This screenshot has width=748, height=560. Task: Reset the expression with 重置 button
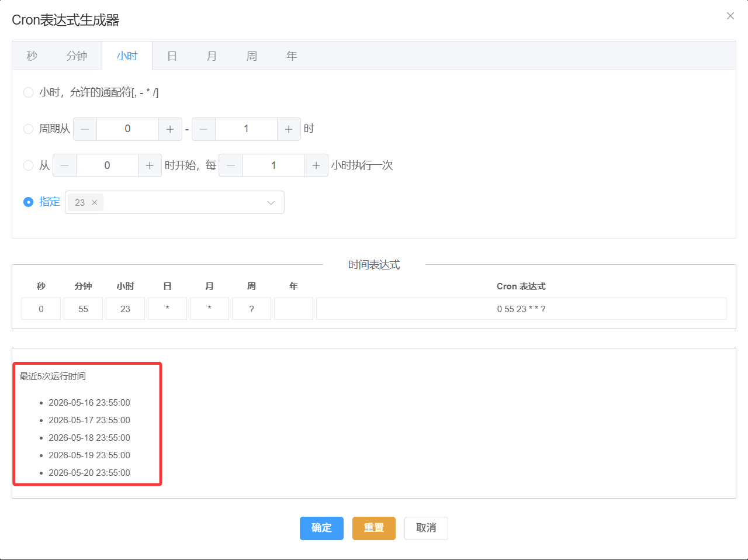(374, 528)
